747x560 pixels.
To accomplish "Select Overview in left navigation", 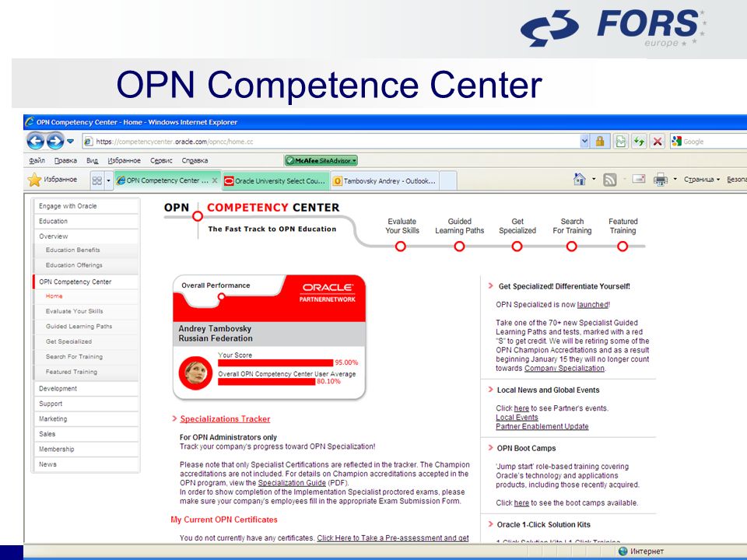I will [86, 236].
